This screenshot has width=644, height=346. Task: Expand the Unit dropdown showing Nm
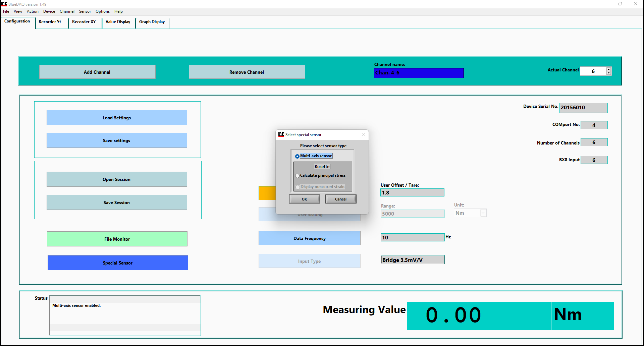click(x=483, y=213)
